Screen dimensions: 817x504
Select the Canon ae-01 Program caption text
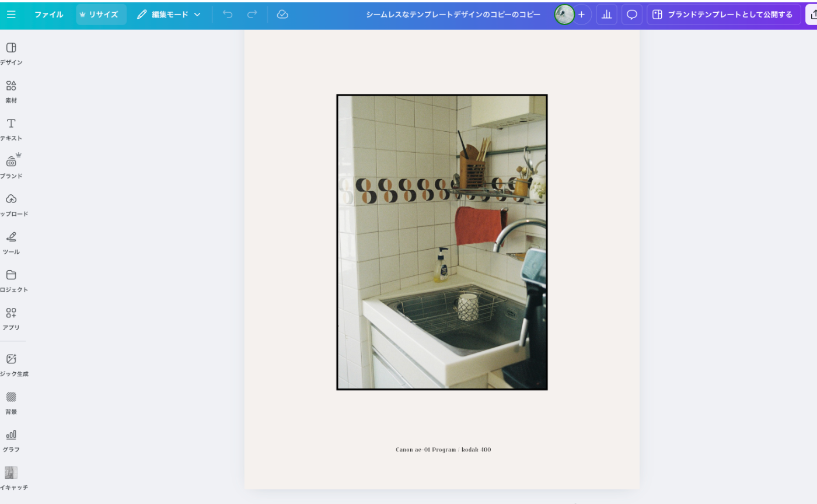[443, 450]
